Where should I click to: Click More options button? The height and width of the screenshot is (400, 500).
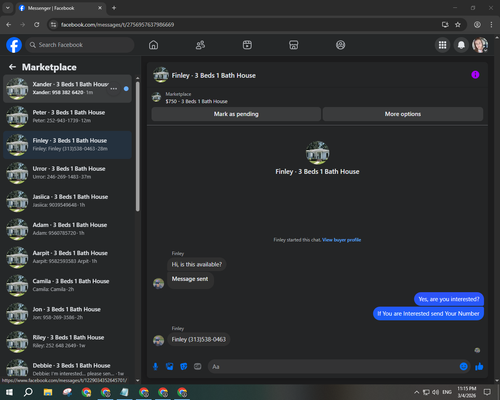coord(403,114)
